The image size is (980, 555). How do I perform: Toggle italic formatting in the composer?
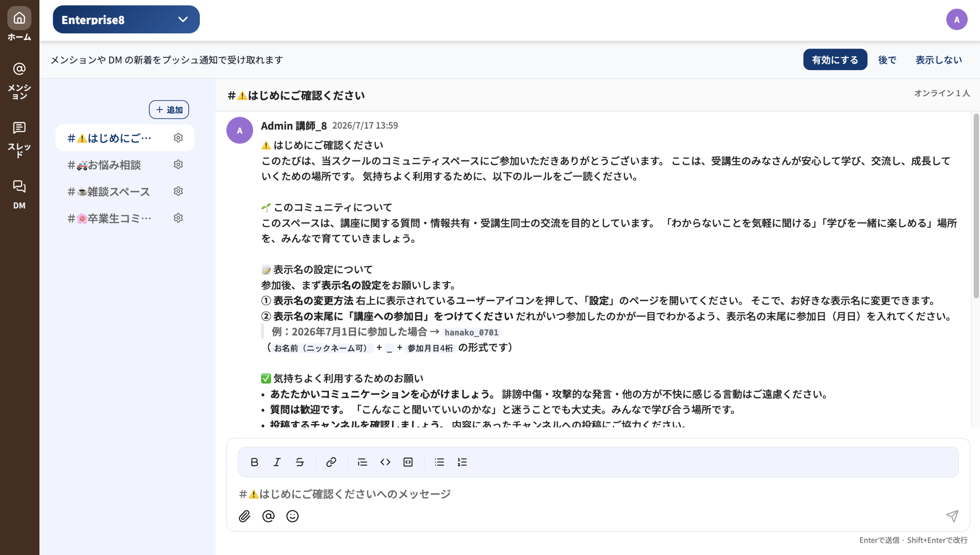coord(277,462)
